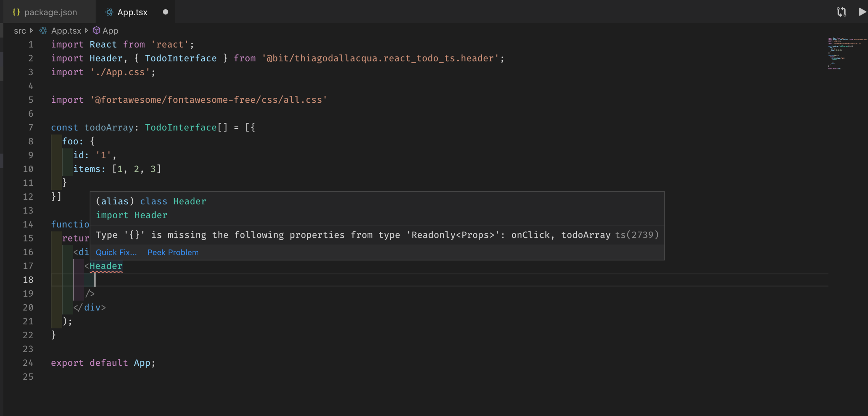Click the run play icon in top right
Screen dimensions: 868x416
pyautogui.click(x=862, y=12)
